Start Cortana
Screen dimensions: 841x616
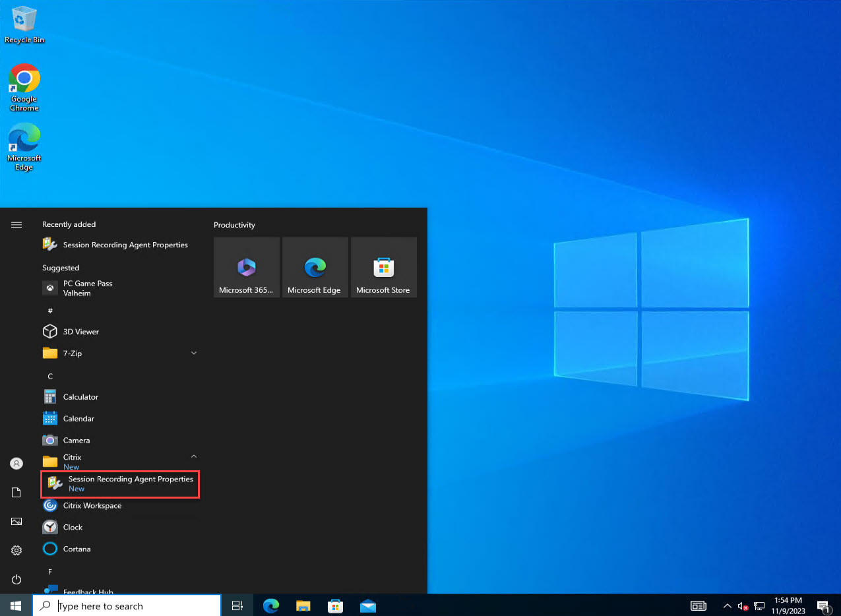click(x=76, y=549)
